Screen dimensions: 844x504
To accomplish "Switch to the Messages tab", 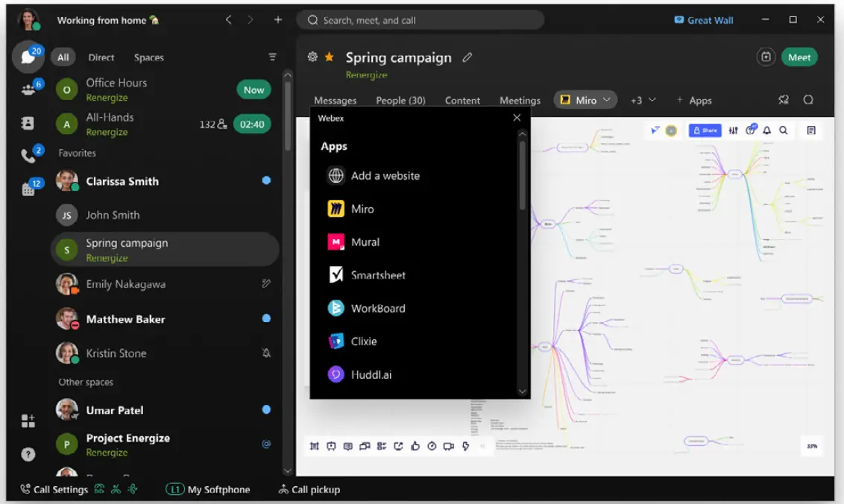I will tap(335, 100).
